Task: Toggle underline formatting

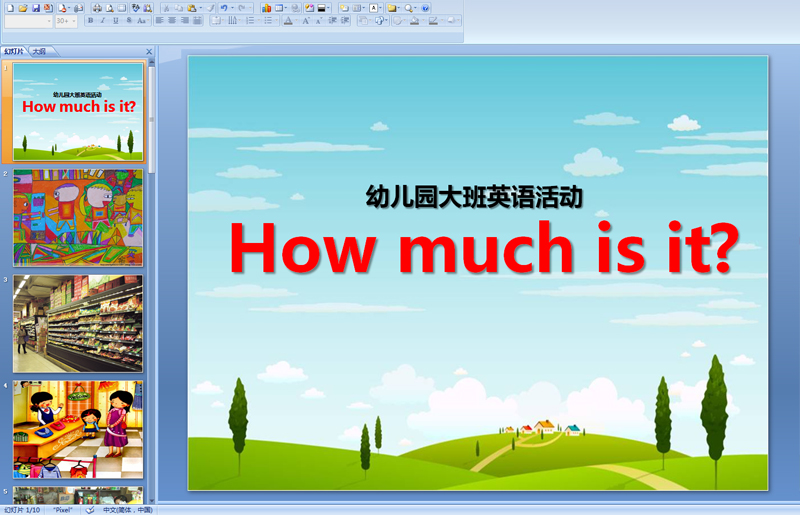Action: click(x=115, y=20)
